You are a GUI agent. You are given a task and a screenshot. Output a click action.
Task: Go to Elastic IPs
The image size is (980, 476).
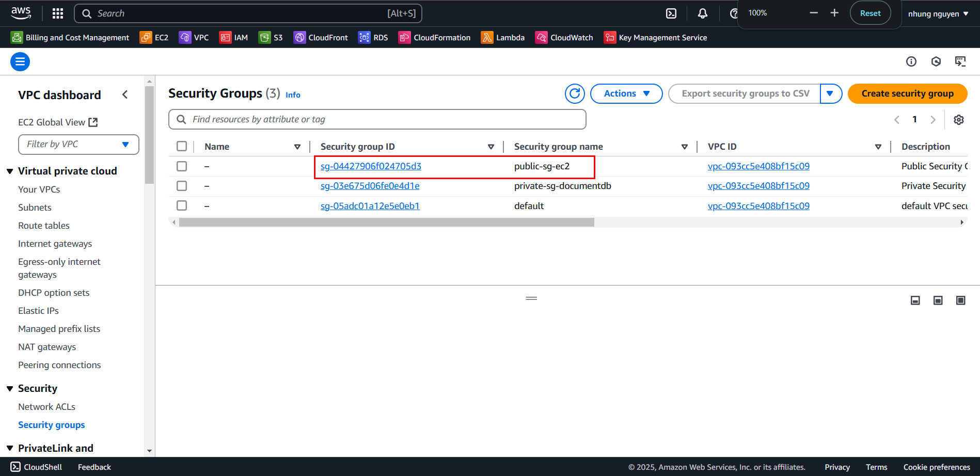coord(39,311)
